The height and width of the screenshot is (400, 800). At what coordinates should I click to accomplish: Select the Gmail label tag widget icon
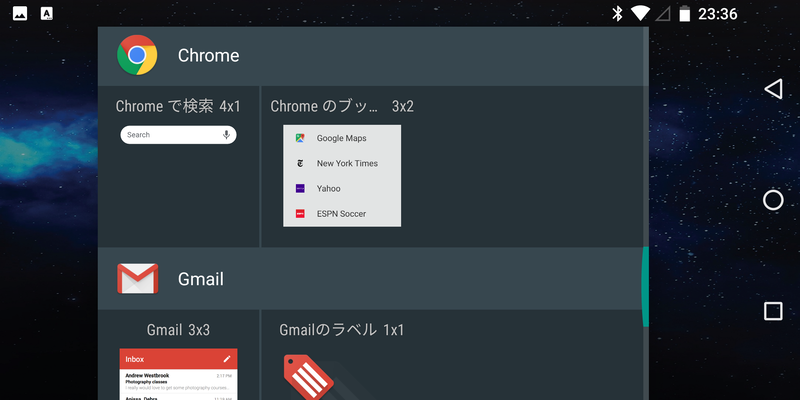(309, 378)
